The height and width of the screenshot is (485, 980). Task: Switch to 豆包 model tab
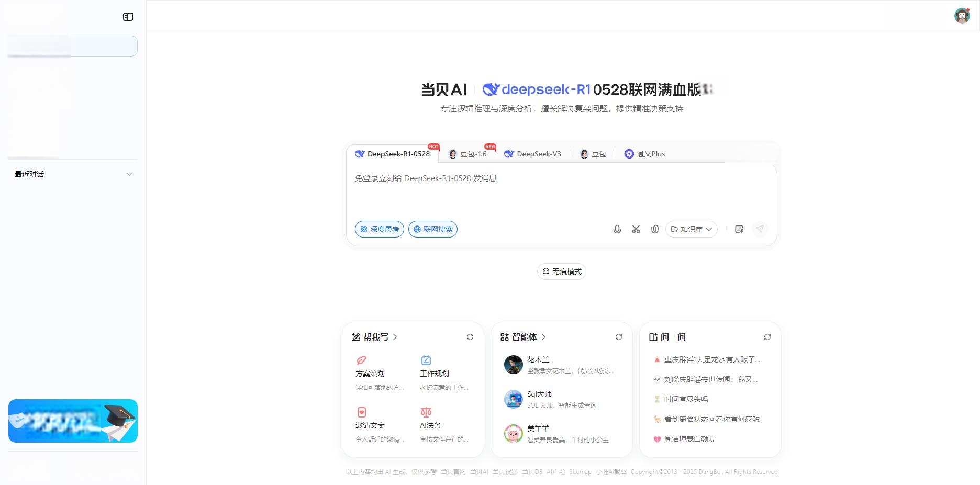(593, 154)
